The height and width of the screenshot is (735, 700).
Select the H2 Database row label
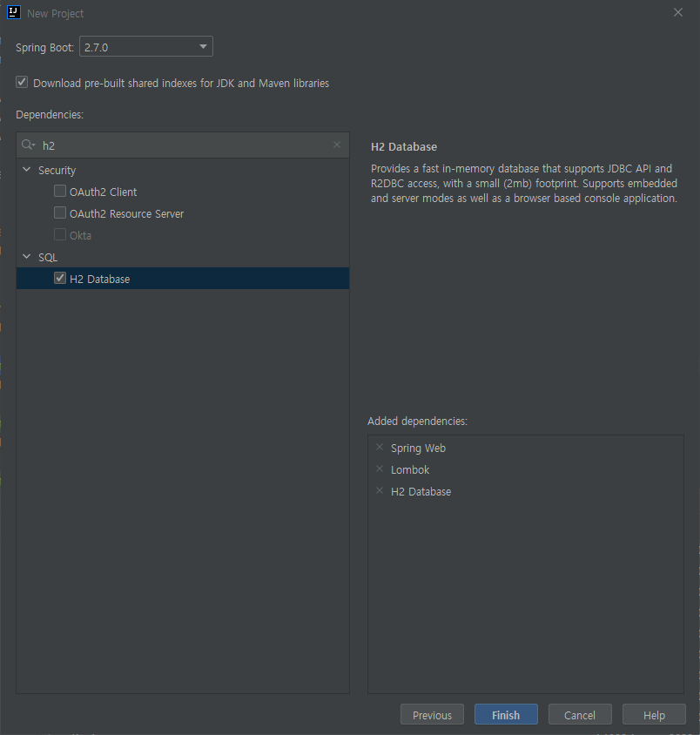pos(100,279)
